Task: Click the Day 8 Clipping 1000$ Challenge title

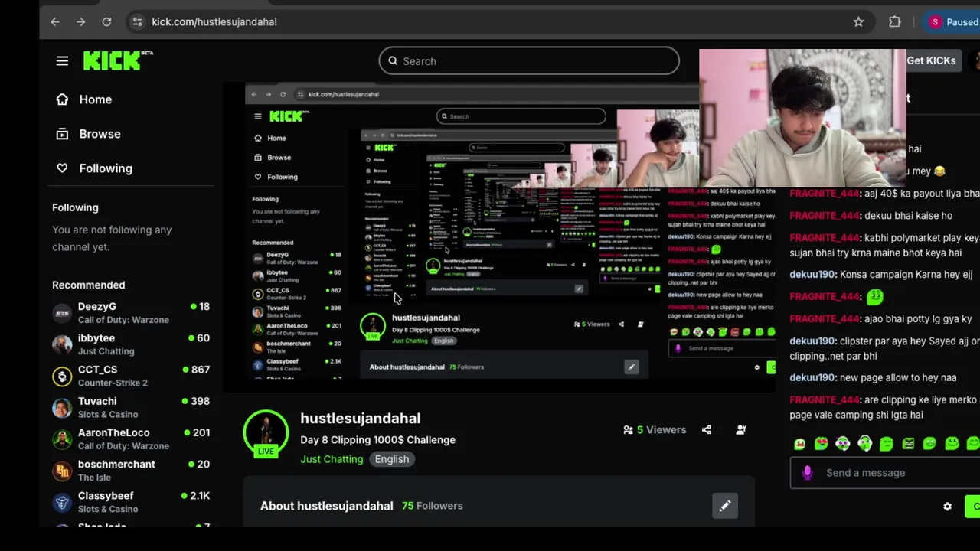Action: (x=377, y=440)
